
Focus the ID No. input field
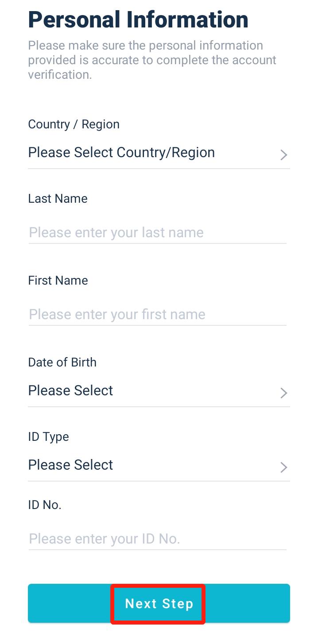coord(157,539)
